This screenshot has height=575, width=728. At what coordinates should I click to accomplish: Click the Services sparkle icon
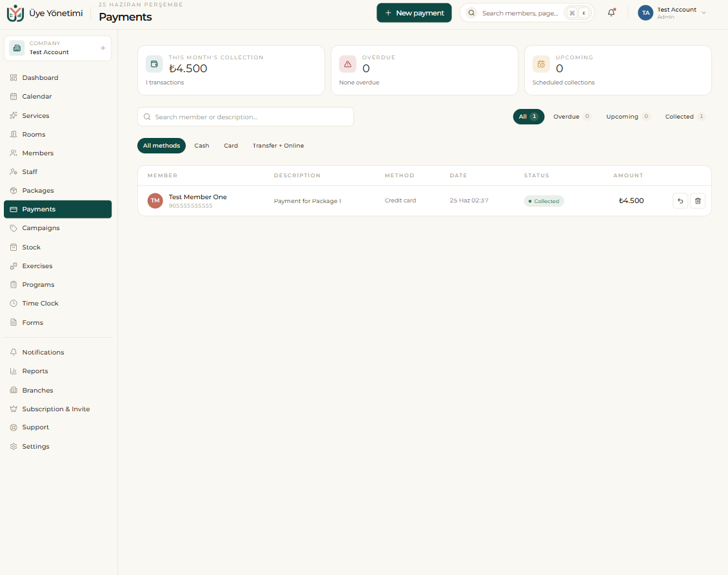(14, 115)
